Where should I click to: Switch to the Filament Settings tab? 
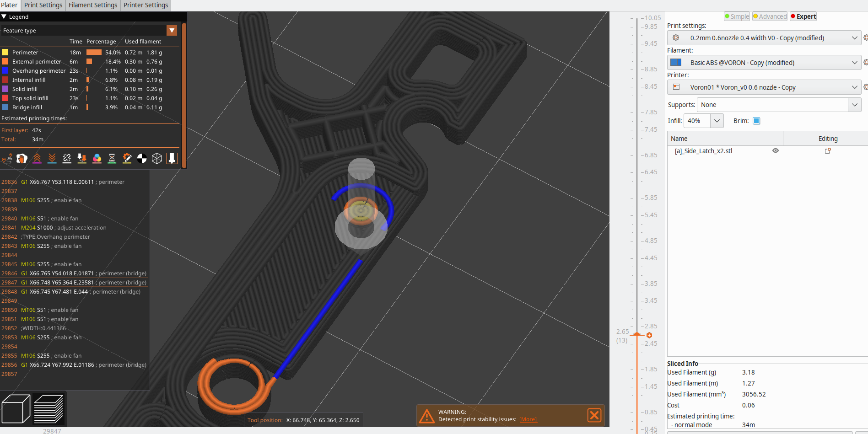click(92, 5)
